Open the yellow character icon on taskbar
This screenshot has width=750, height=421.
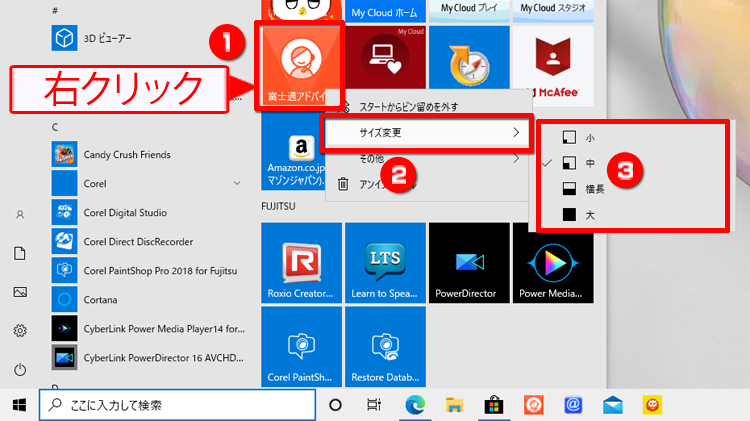(652, 405)
